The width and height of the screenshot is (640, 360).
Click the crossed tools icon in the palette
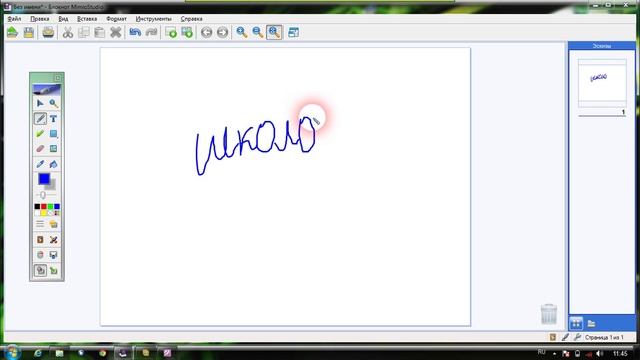[x=53, y=240]
